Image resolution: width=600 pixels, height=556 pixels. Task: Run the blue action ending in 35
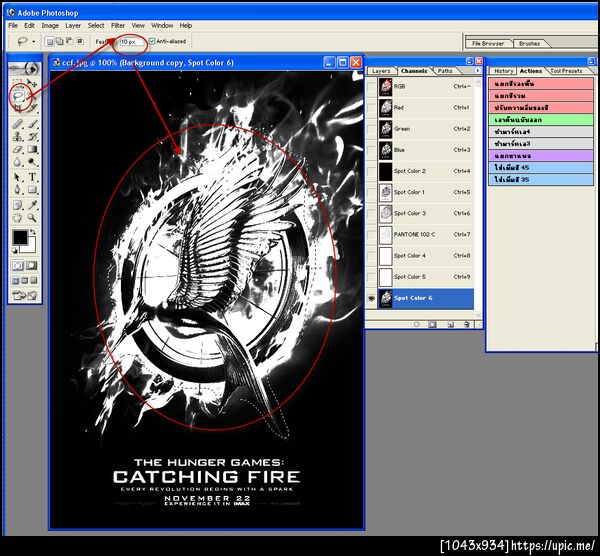[541, 179]
